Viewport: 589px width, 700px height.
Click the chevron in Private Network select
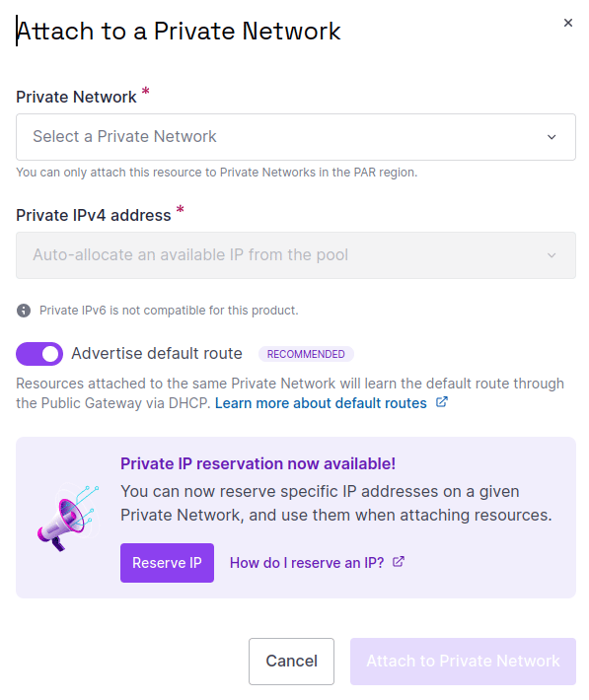click(x=552, y=137)
